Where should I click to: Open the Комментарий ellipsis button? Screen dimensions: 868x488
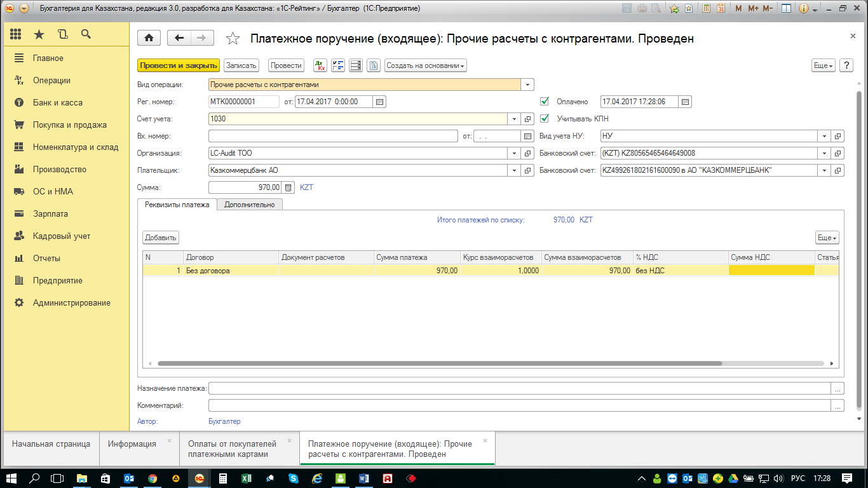[838, 405]
